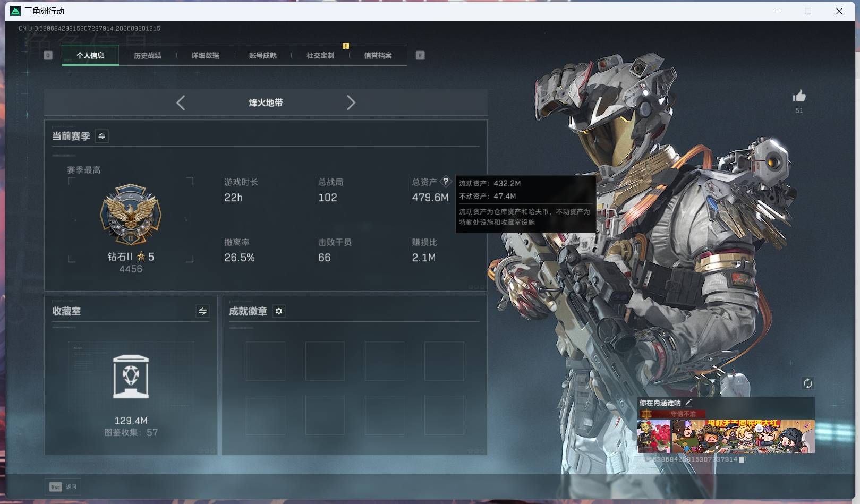
Task: Open the 个人信息 tab
Action: 90,55
